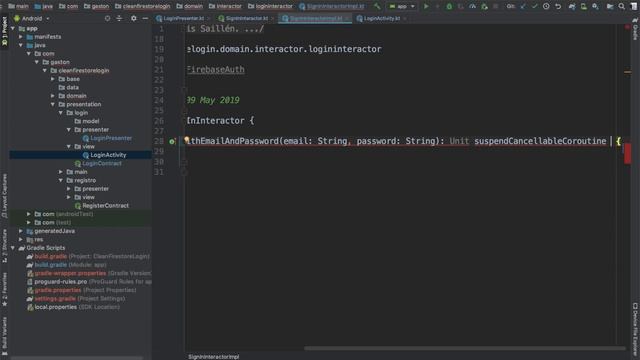Open Git history clock icon
The height and width of the screenshot is (360, 640).
[546, 6]
